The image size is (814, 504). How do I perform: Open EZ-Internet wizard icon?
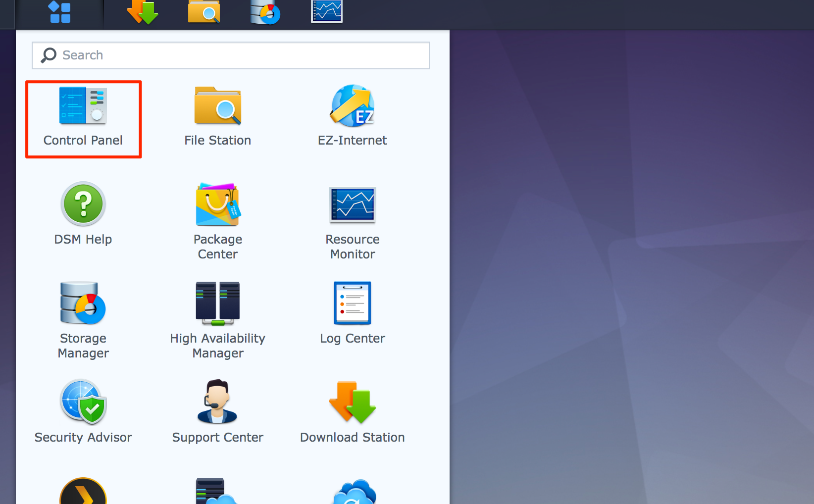353,105
